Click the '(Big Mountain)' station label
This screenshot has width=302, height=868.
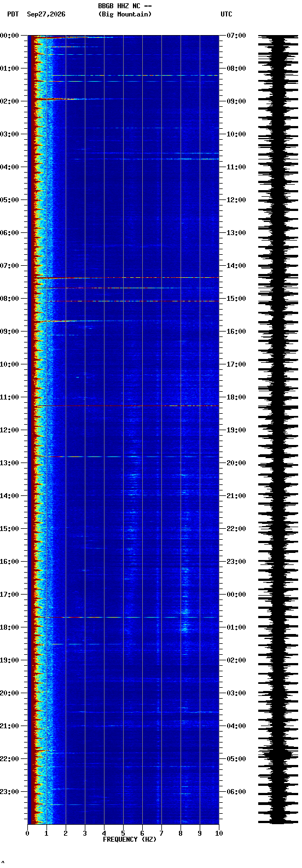125,14
